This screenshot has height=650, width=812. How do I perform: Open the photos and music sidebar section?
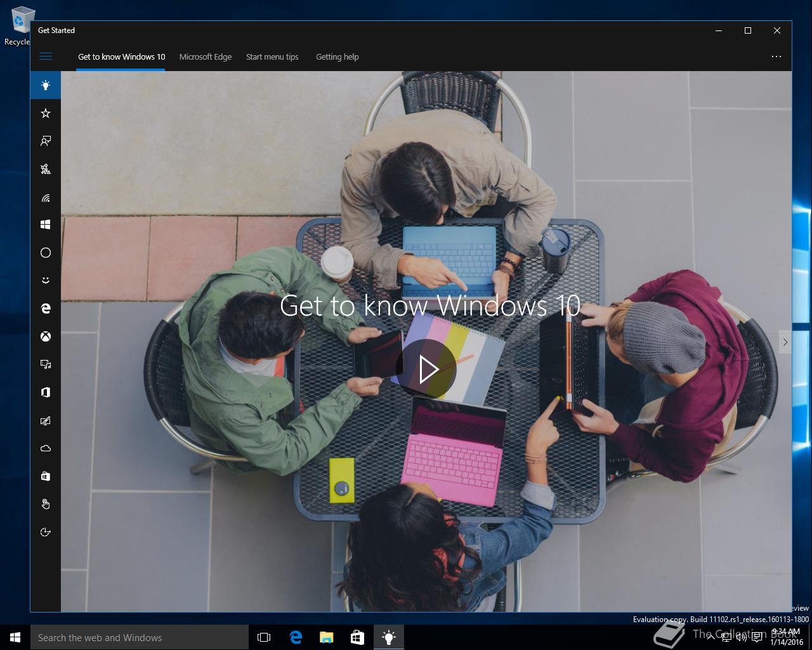pos(46,364)
